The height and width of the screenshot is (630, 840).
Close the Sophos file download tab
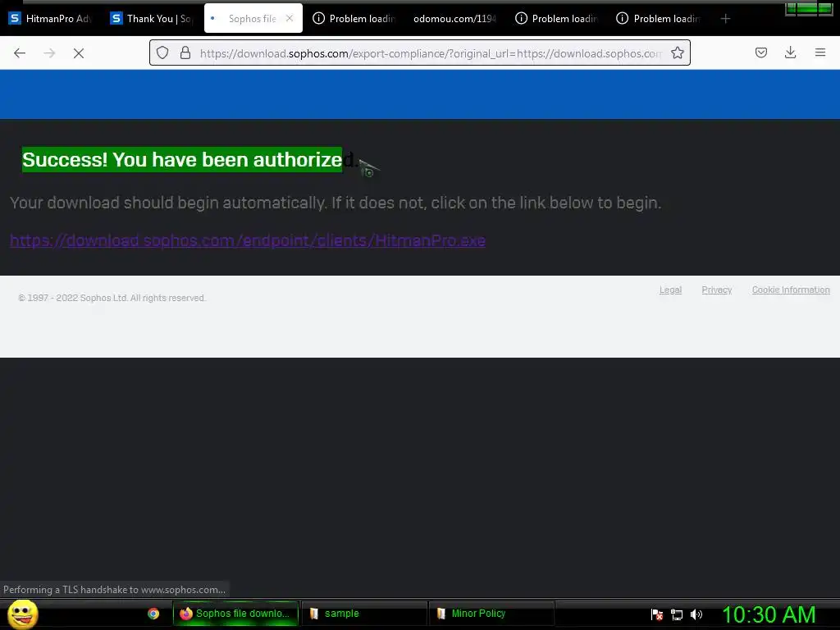coord(290,18)
